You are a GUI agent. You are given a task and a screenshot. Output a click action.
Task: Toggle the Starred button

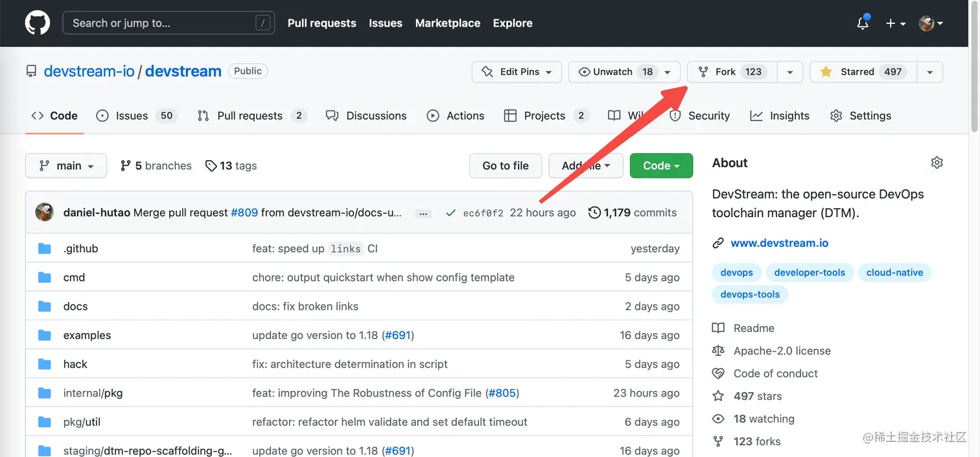pyautogui.click(x=863, y=72)
